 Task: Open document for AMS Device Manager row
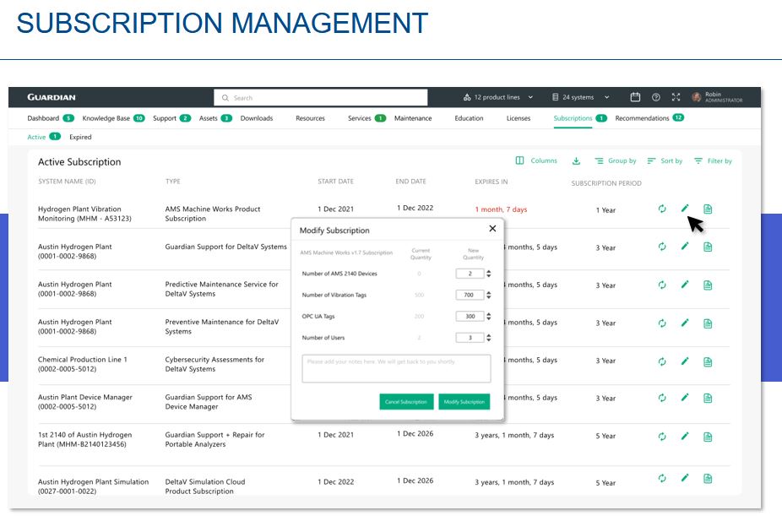(x=708, y=398)
